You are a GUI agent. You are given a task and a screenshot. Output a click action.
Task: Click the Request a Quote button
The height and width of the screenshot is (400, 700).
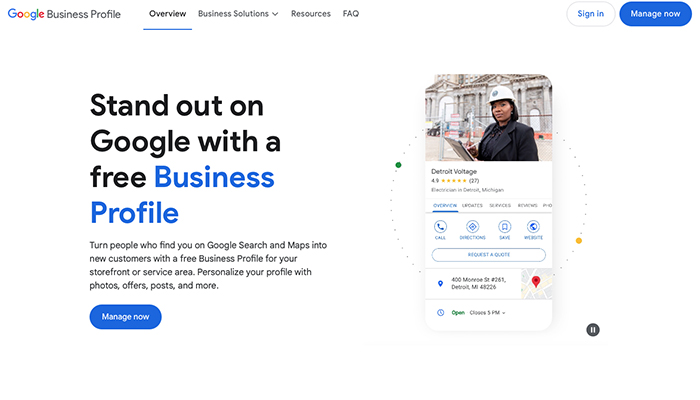488,255
